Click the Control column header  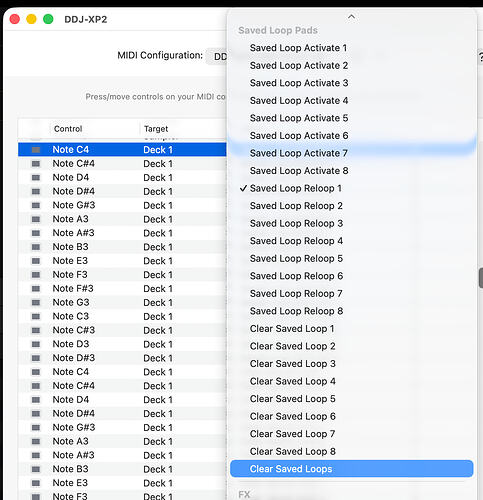point(68,129)
